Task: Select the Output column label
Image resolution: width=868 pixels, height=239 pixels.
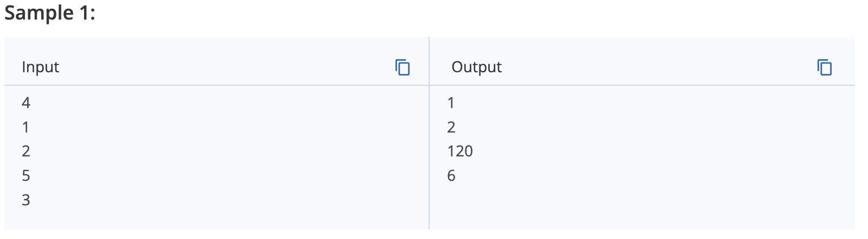Action: click(x=476, y=67)
